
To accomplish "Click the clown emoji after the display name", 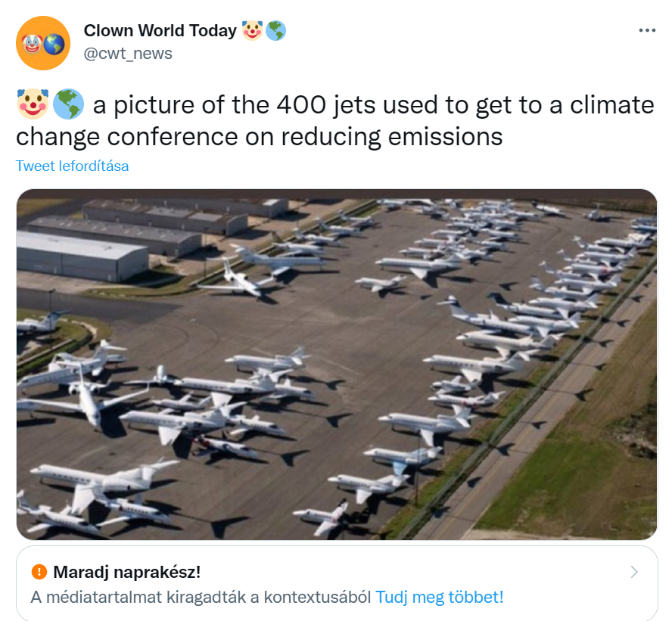I will [x=252, y=30].
